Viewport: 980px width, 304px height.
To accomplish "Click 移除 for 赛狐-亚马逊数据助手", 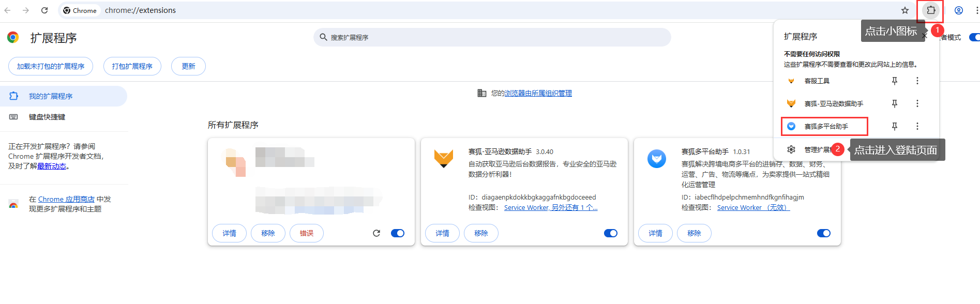I will (x=481, y=233).
